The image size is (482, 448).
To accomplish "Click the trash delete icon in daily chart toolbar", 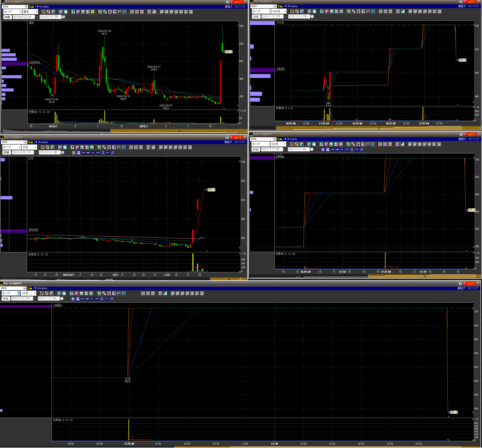I will pyautogui.click(x=124, y=147).
